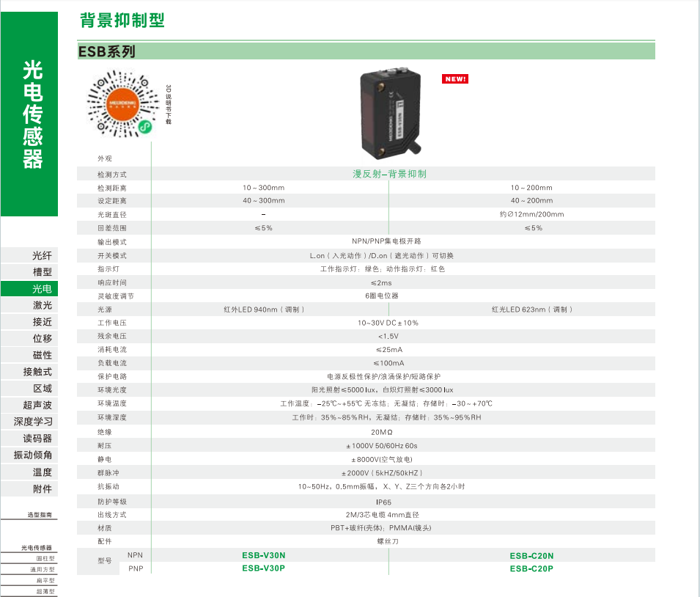Switch to the 接近 sensor category
The height and width of the screenshot is (597, 700).
(x=42, y=322)
